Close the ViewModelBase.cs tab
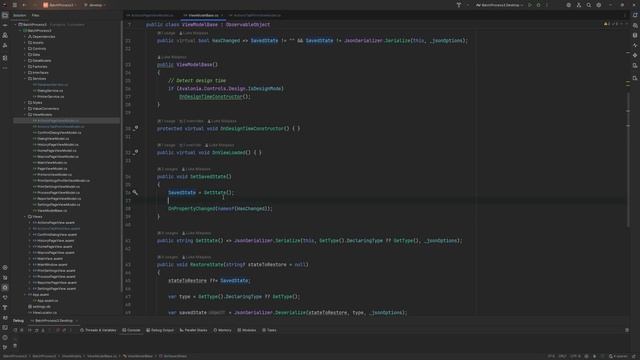Viewport: 640px width, 360px height. tap(222, 15)
